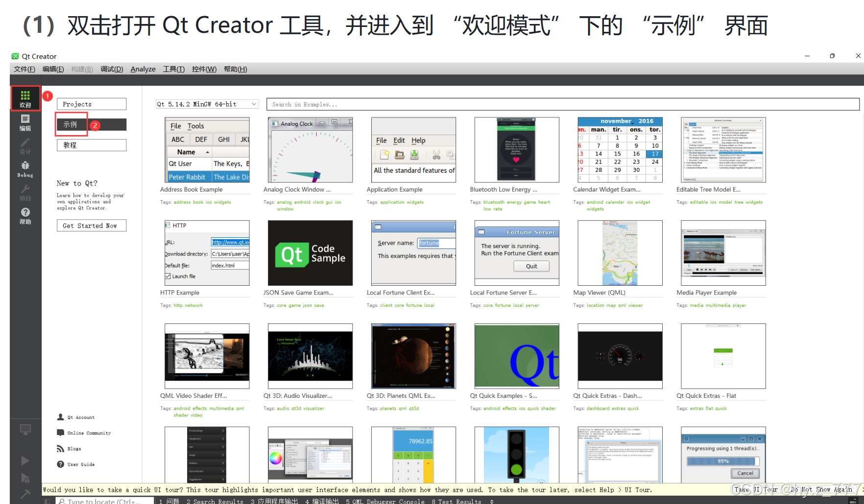Open the Qt 3D: Planets QML thumbnail
Screen dimensions: 864x504
click(x=414, y=356)
